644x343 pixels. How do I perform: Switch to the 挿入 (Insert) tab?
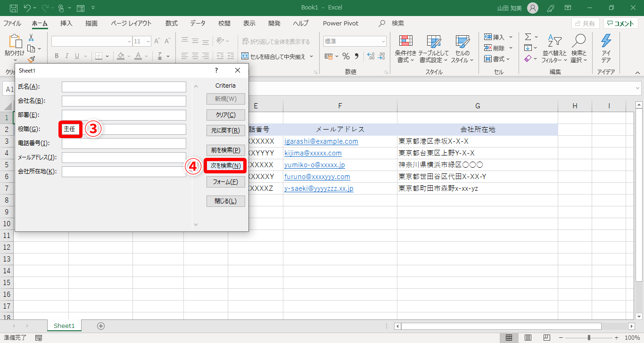[66, 23]
